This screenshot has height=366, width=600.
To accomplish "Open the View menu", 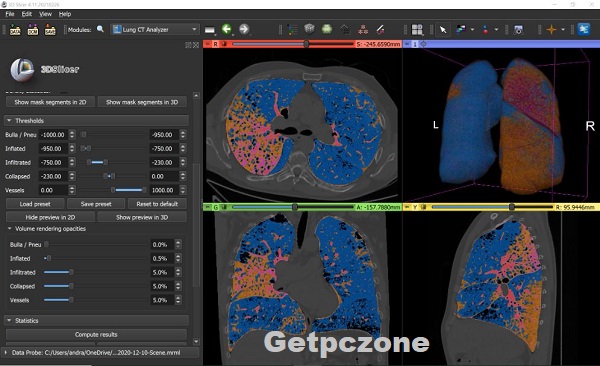I will pyautogui.click(x=45, y=14).
